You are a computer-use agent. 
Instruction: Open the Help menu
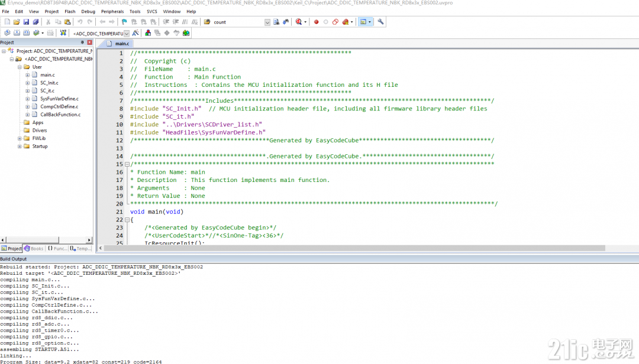(x=191, y=11)
